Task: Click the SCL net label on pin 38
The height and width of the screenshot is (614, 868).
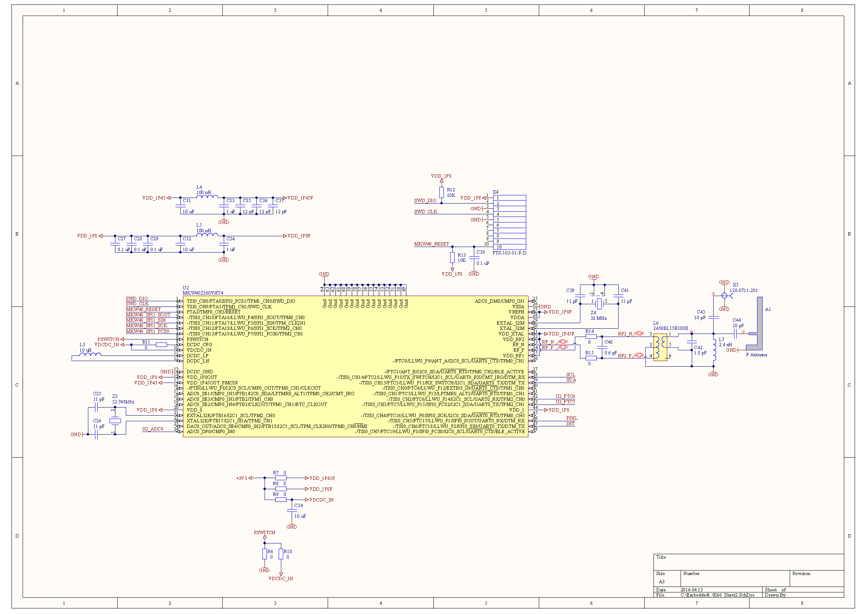Action: [x=570, y=375]
